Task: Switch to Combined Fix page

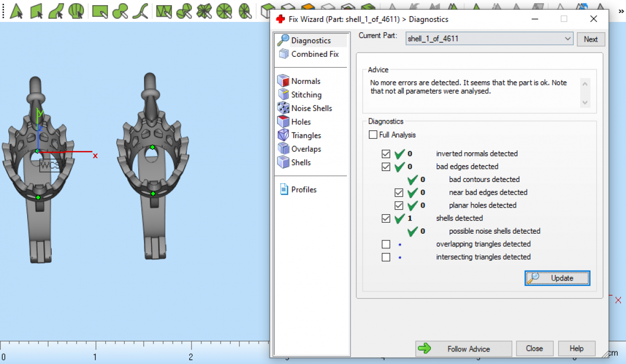Action: 314,54
